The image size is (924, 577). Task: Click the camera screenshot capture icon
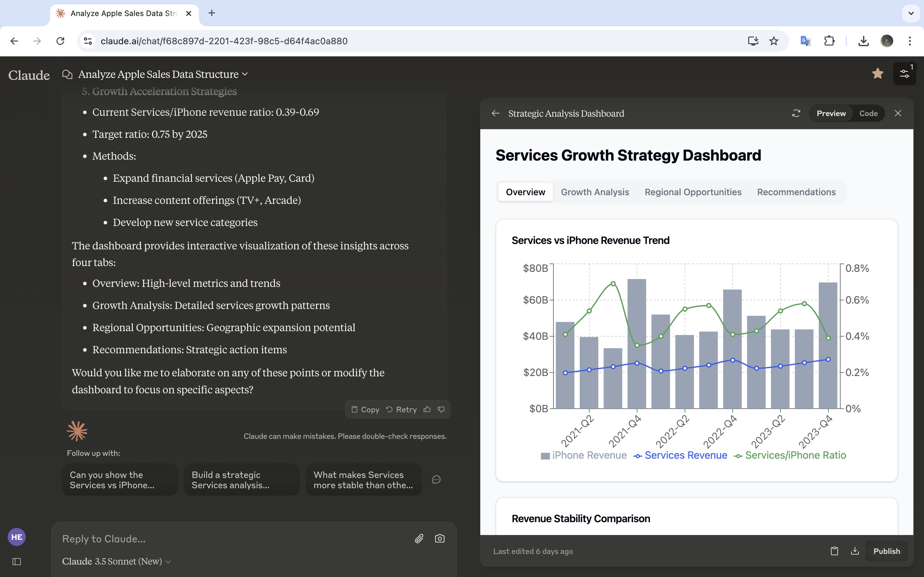(440, 539)
